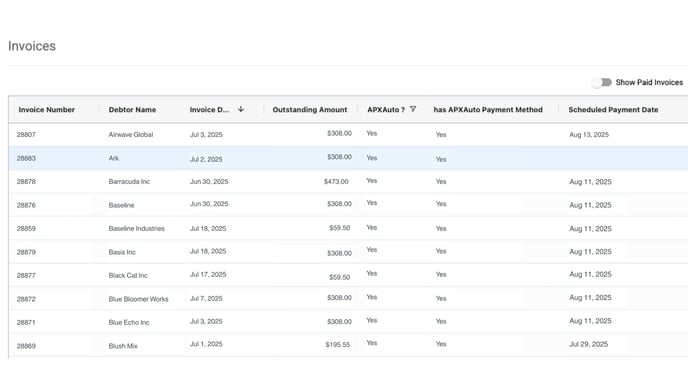Screen dimensions: 688x387
Task: Click the Baseline Industries debtor cell
Action: (x=136, y=229)
